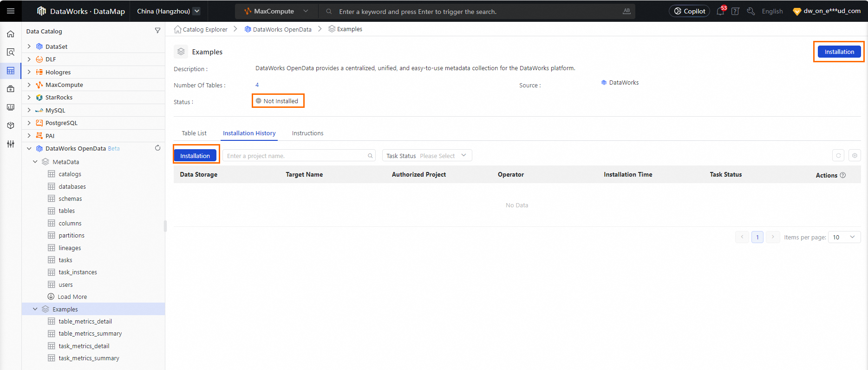Click the top-right Installation button
Viewport: 868px width, 370px height.
(x=839, y=52)
